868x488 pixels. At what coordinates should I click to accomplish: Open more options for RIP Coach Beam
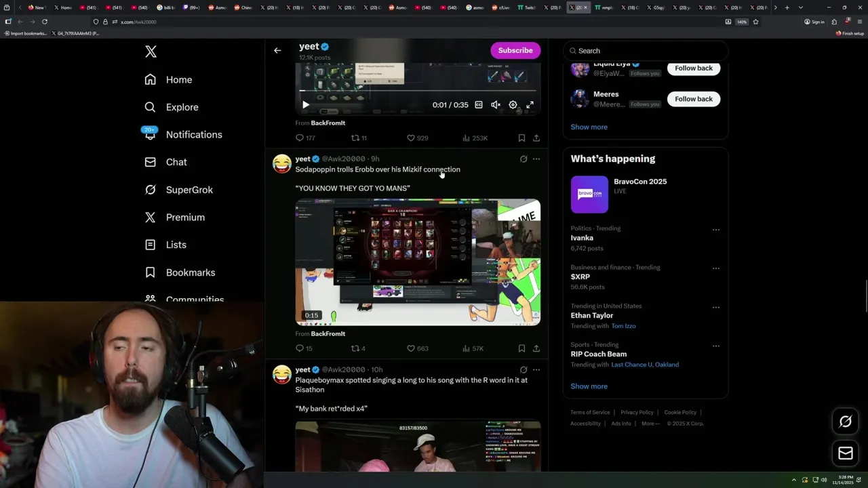click(x=715, y=346)
